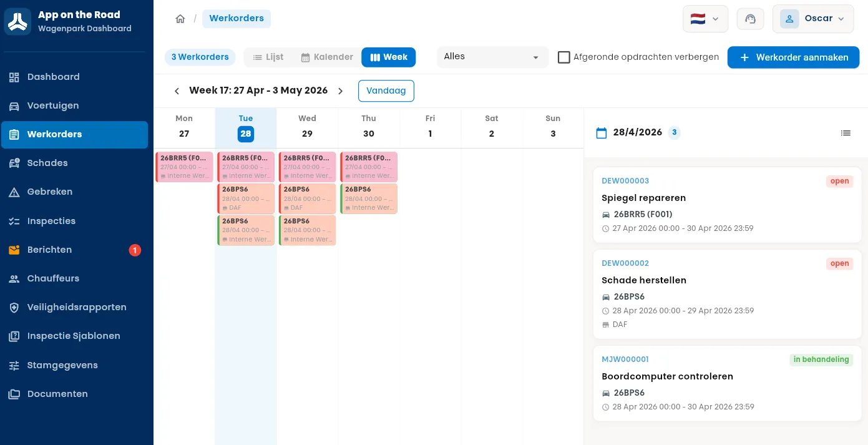Click the Werkorder aanmaken button
The width and height of the screenshot is (868, 445).
coord(793,57)
